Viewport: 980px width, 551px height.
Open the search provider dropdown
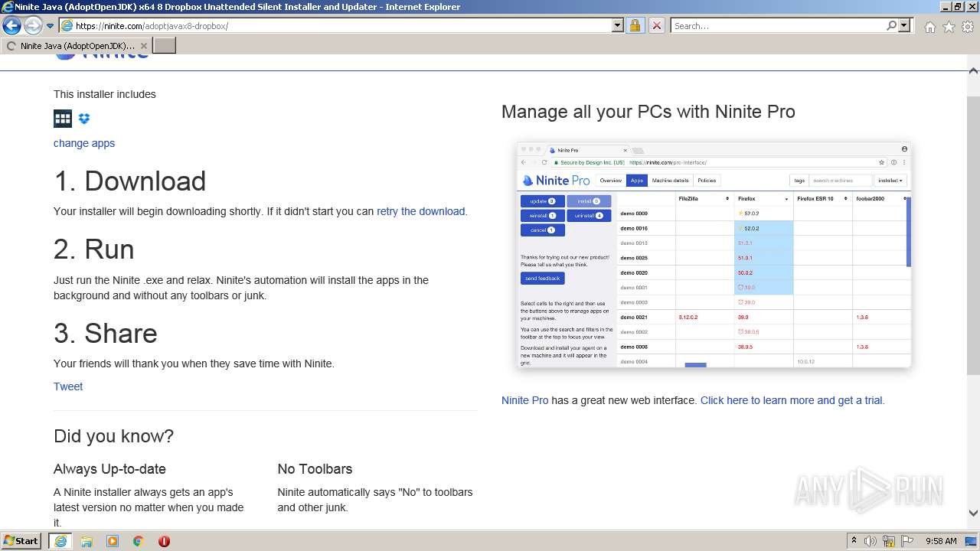pos(904,25)
